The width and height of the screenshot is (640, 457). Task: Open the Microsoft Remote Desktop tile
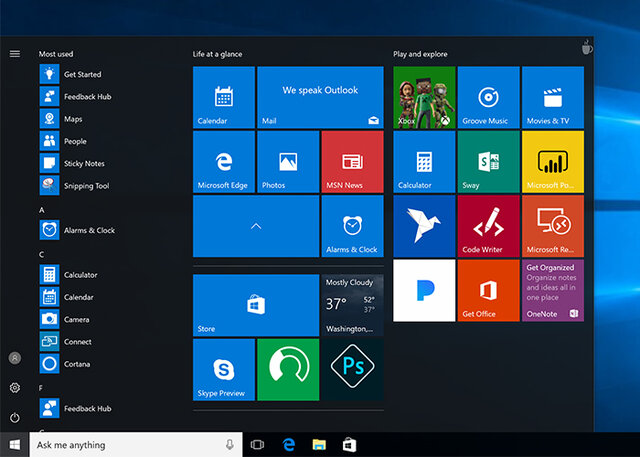click(x=553, y=226)
